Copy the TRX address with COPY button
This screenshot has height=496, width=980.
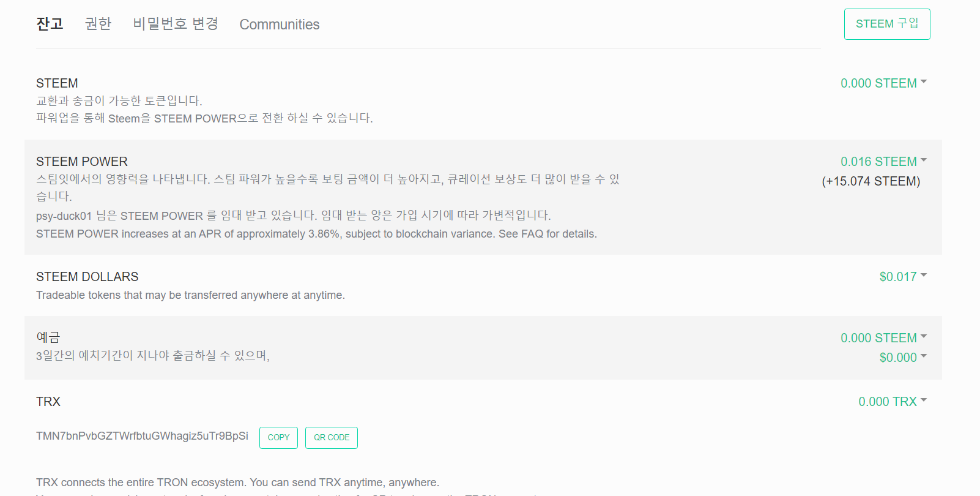(278, 438)
